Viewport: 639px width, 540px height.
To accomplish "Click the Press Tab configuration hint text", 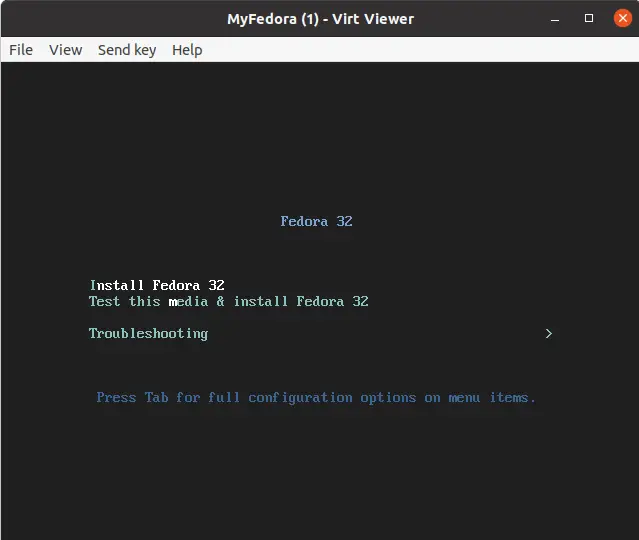I will pyautogui.click(x=316, y=397).
